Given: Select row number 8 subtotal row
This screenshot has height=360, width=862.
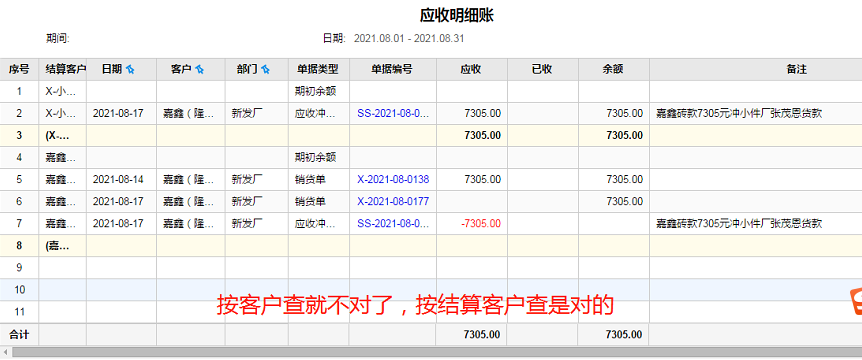Looking at the screenshot, I should (19, 246).
